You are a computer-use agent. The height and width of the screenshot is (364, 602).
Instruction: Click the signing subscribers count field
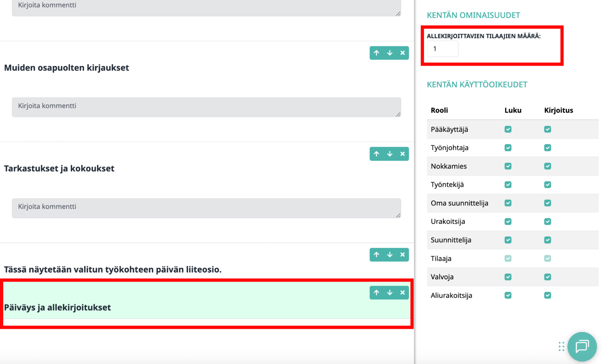point(442,49)
